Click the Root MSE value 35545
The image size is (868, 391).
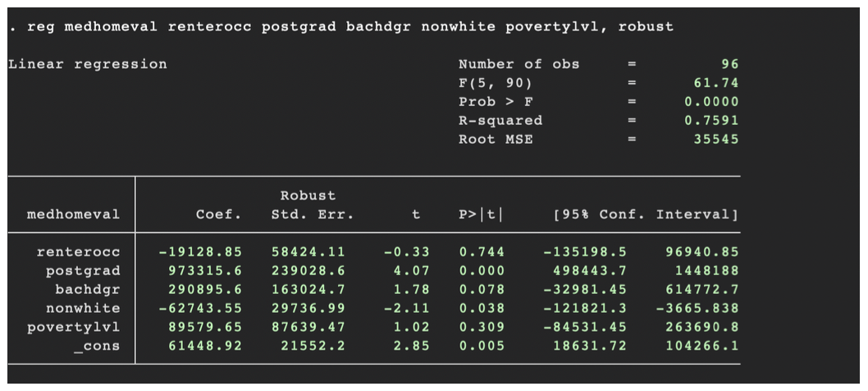pyautogui.click(x=715, y=139)
